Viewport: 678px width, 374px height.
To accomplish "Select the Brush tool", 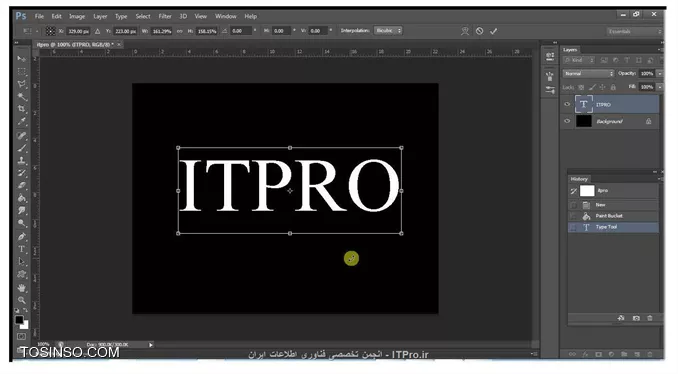I will 22,148.
